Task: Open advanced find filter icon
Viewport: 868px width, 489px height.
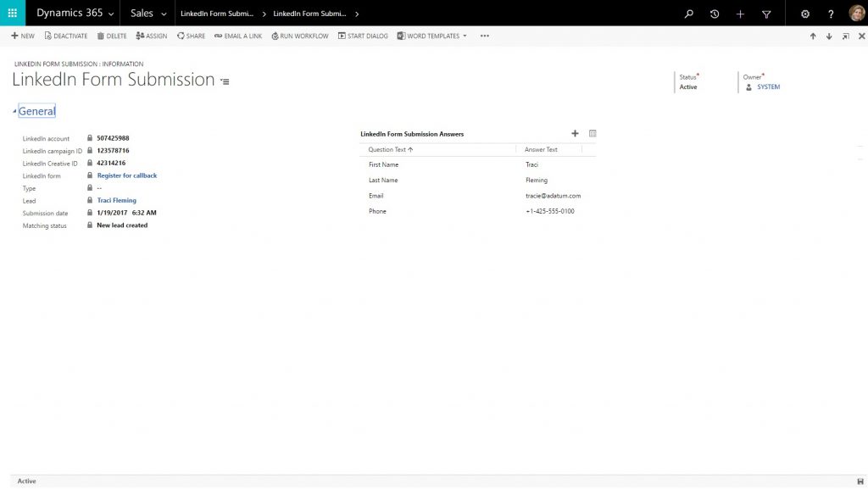Action: tap(766, 14)
